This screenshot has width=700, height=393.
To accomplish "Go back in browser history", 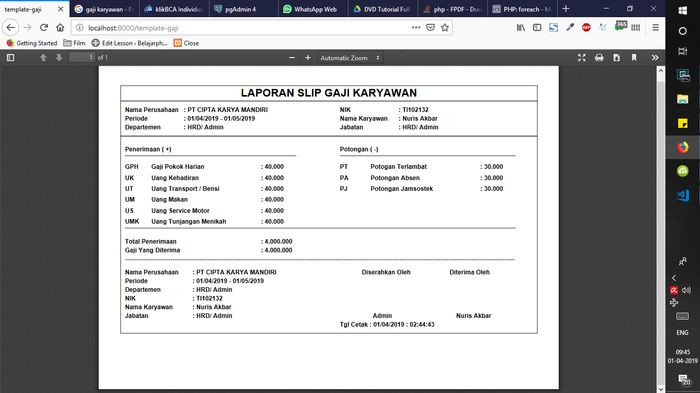I will [x=11, y=28].
